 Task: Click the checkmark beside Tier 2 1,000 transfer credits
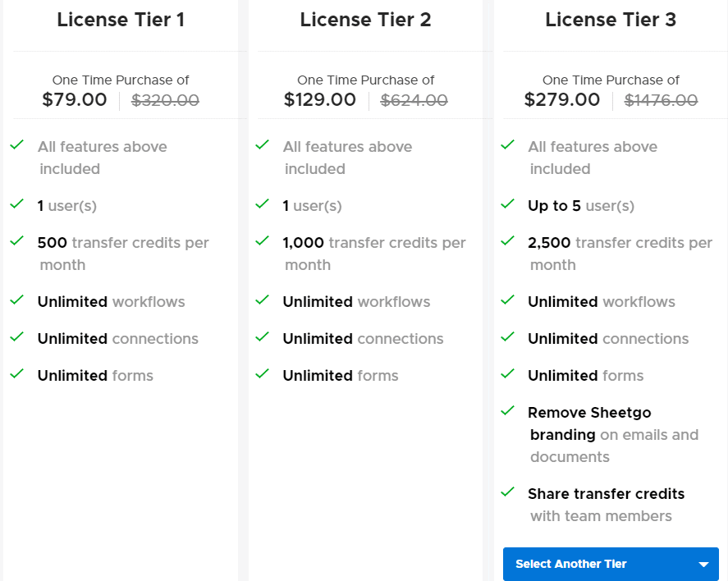[x=262, y=241]
